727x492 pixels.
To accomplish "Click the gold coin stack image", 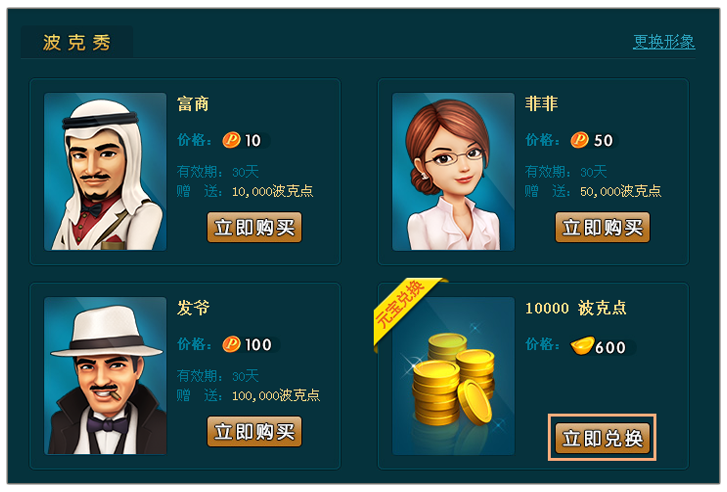I will (453, 376).
